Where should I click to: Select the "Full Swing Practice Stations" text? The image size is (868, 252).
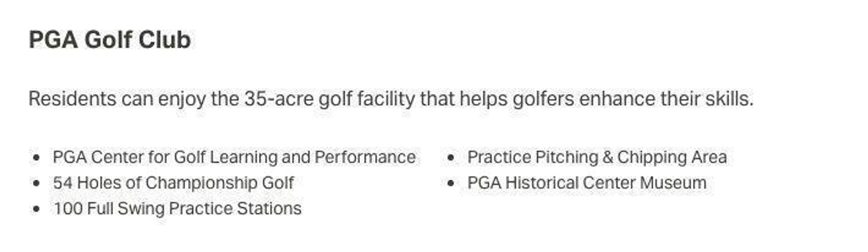pos(194,209)
